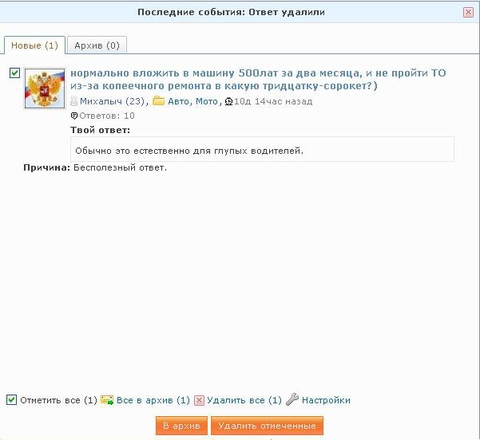Open the question title link about 500лат
Screen dimensions: 480x440
pos(258,79)
